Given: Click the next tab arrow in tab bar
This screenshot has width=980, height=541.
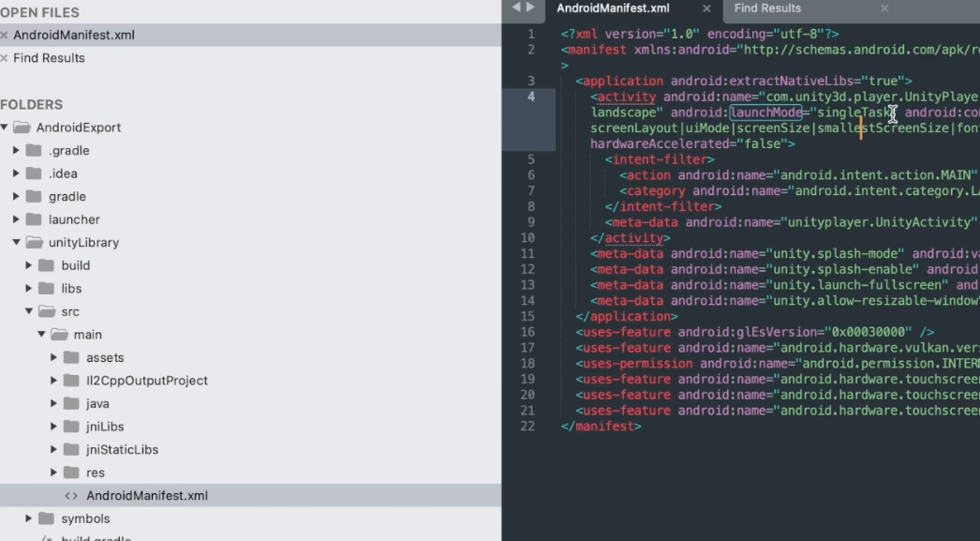Looking at the screenshot, I should coord(531,8).
